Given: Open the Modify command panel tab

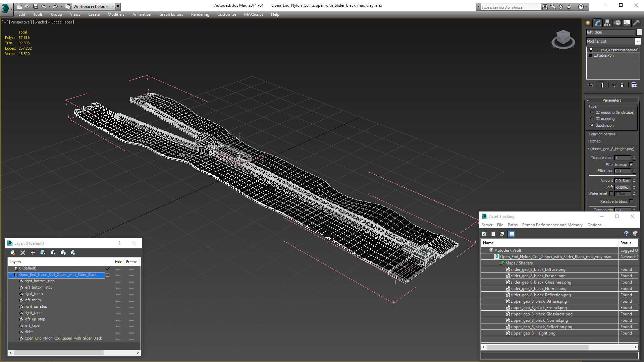Looking at the screenshot, I should pos(597,23).
